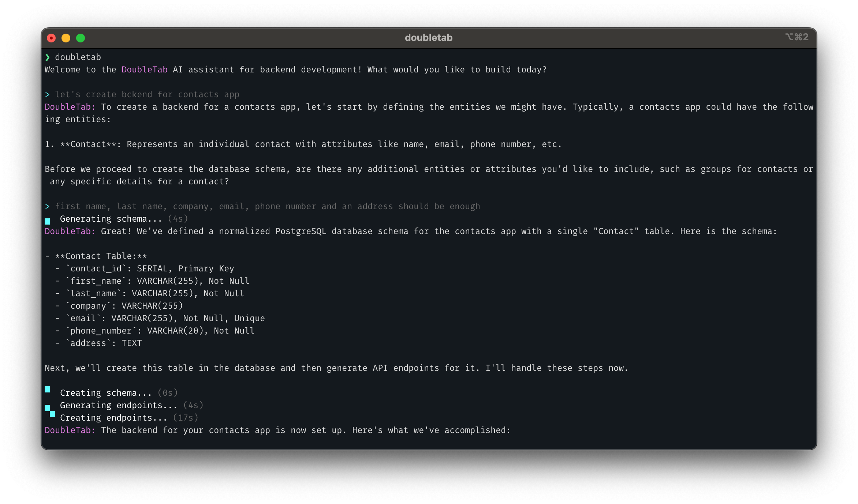The height and width of the screenshot is (504, 858).
Task: Click the cyan indicator beside Creating endpoints
Action: [x=52, y=415]
